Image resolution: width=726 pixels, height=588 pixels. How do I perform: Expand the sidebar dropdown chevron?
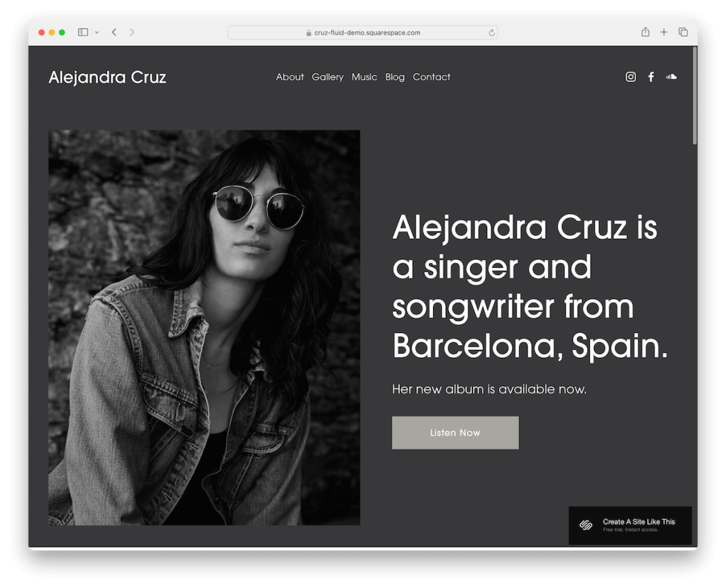[96, 33]
